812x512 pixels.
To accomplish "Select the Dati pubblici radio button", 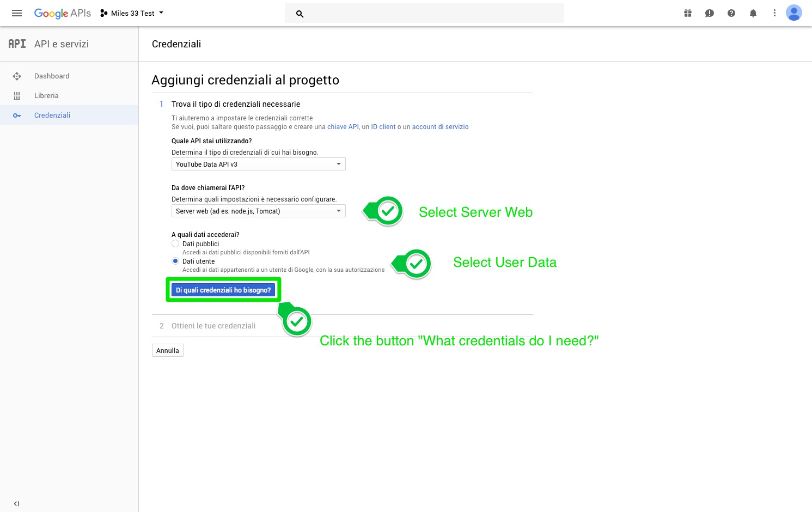I will coord(175,243).
